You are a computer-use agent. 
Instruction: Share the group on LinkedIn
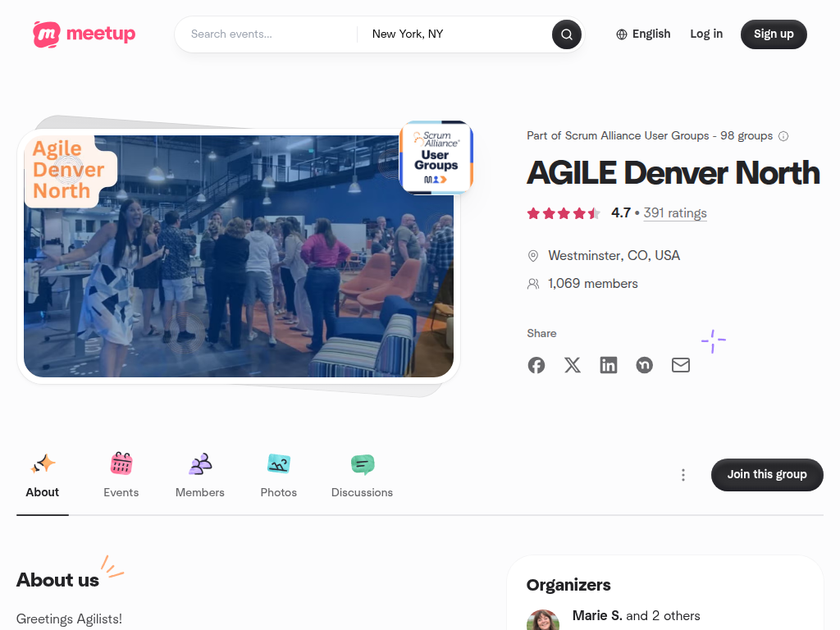tap(609, 365)
